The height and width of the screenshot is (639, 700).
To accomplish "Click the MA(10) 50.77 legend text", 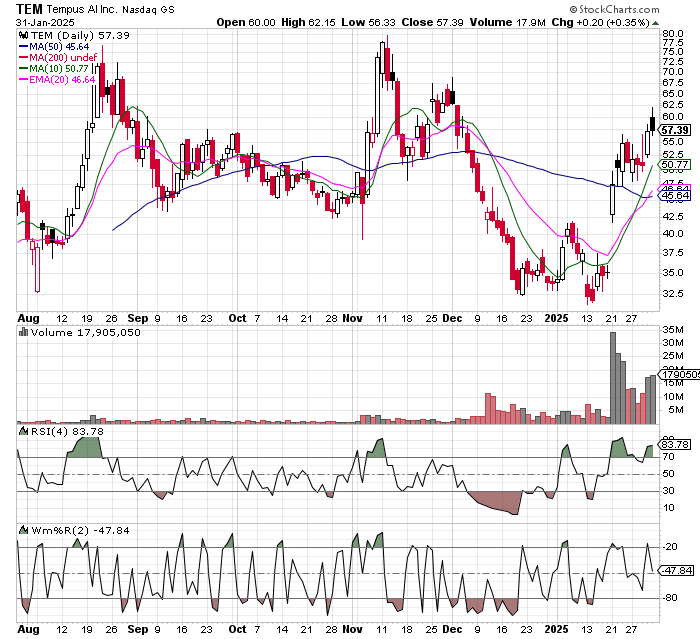I will pyautogui.click(x=59, y=69).
